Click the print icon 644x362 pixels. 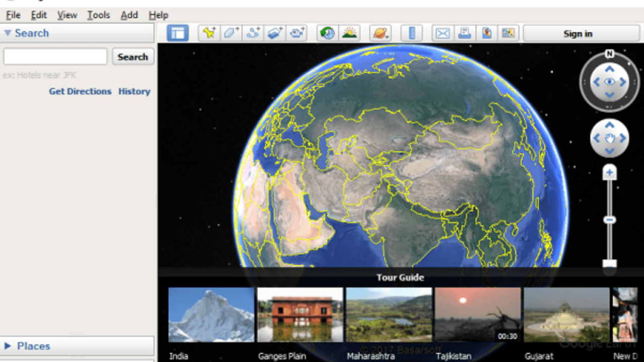[x=464, y=33]
